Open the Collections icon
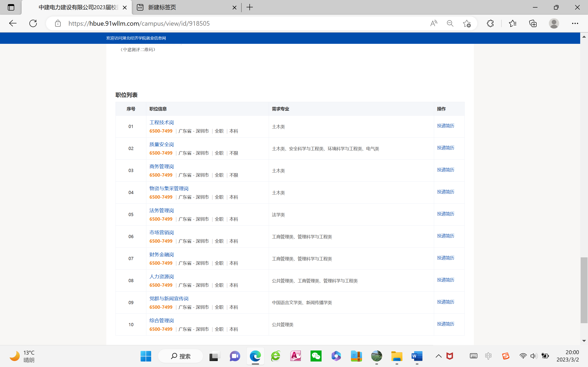Image resolution: width=588 pixels, height=367 pixels. pos(533,23)
